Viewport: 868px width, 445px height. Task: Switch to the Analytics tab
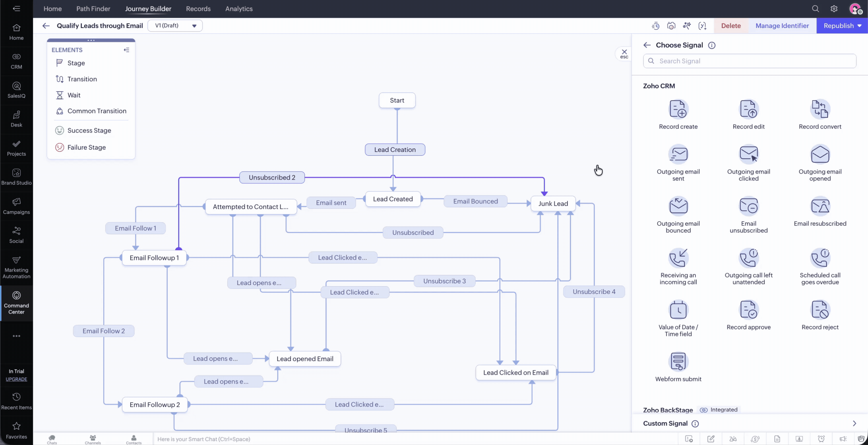239,9
